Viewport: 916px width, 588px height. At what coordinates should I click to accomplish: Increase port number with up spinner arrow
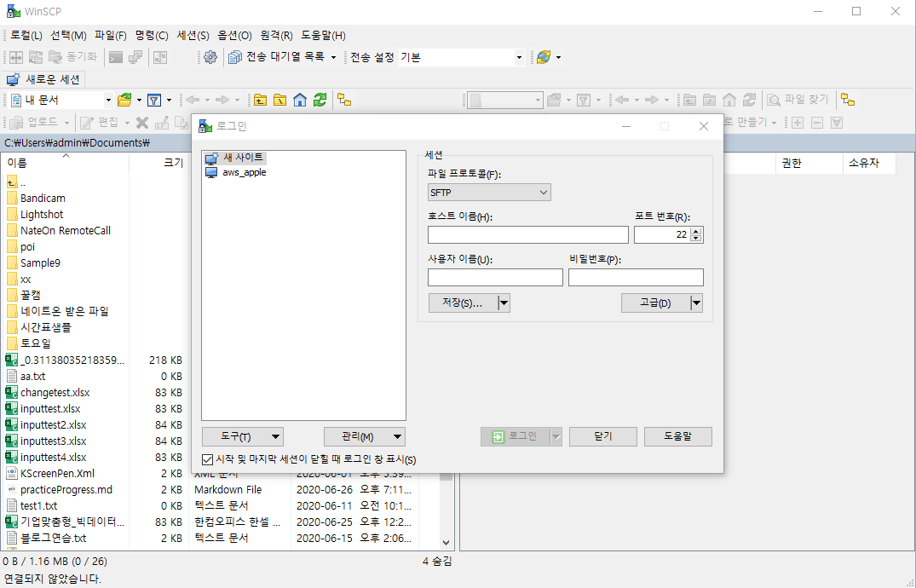click(696, 232)
